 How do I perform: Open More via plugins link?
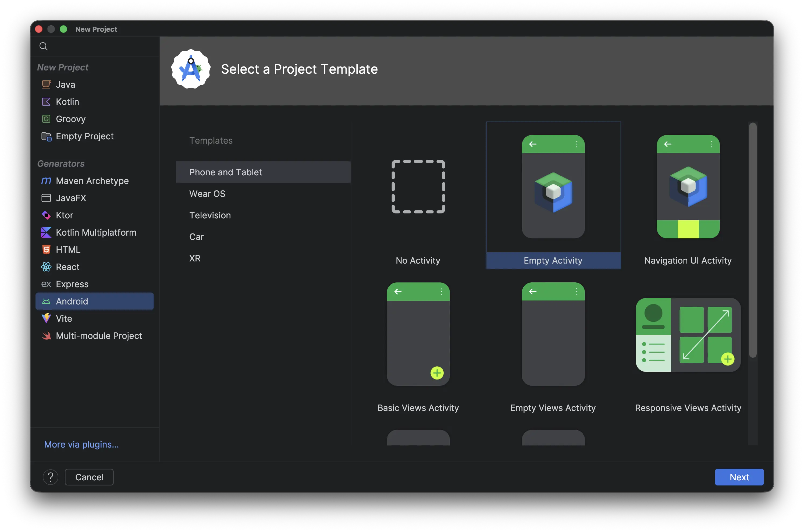81,445
